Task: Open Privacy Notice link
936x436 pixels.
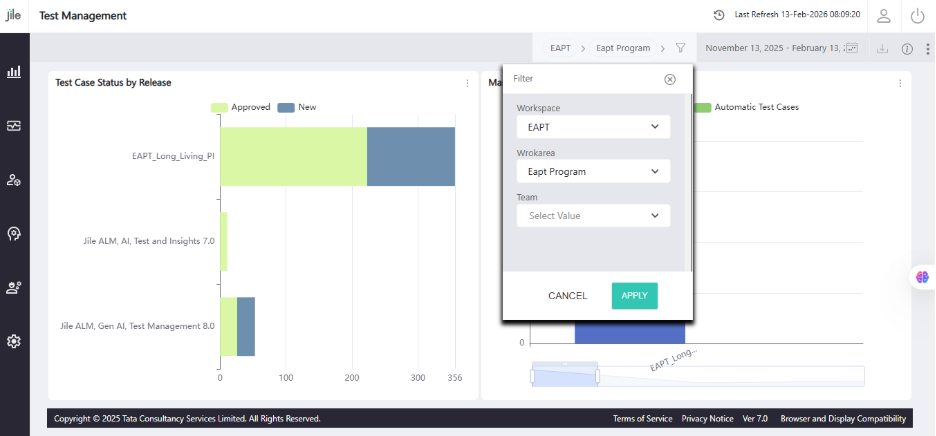Action: click(707, 419)
